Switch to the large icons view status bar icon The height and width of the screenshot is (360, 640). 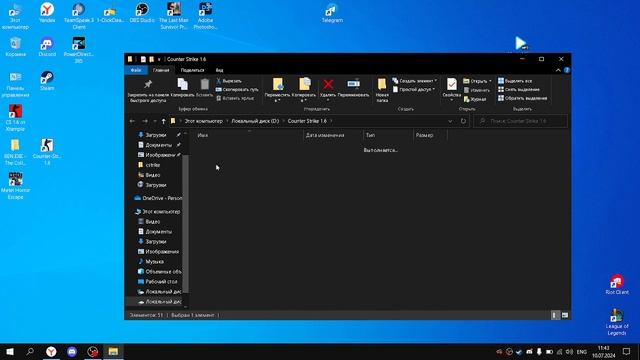(565, 315)
